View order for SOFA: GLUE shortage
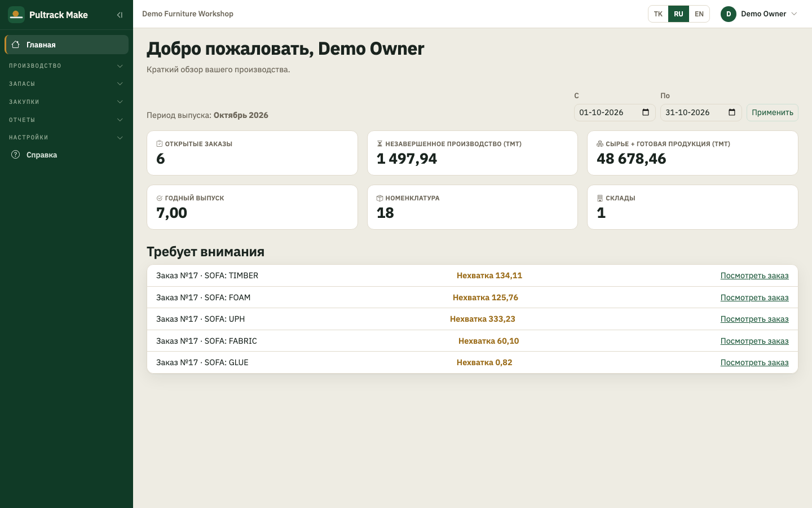The width and height of the screenshot is (812, 508). pyautogui.click(x=754, y=362)
